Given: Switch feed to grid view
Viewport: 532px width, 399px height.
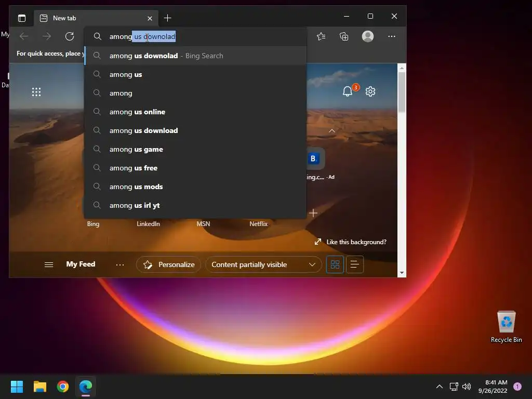Looking at the screenshot, I should 335,264.
